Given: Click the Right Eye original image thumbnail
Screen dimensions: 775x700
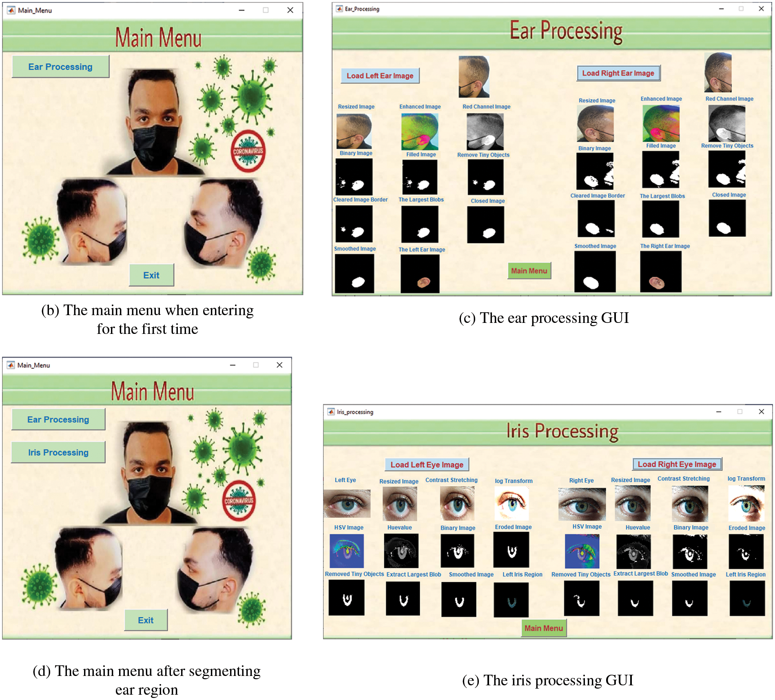Looking at the screenshot, I should tap(582, 504).
